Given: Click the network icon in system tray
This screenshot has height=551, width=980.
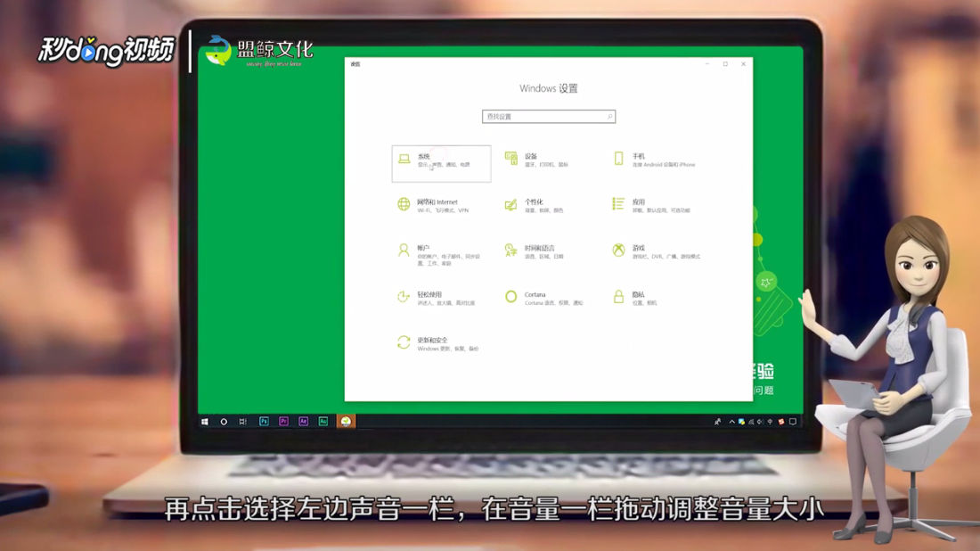Looking at the screenshot, I should pyautogui.click(x=751, y=422).
